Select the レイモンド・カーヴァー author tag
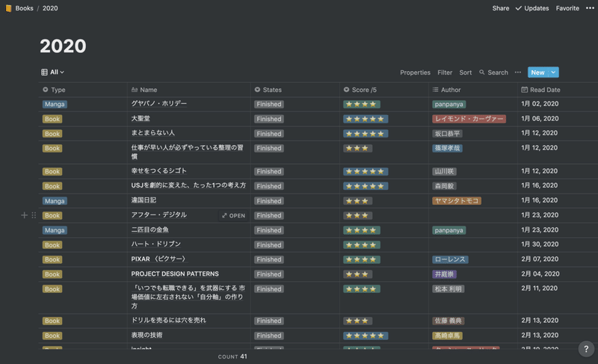This screenshot has width=598, height=364. tap(469, 119)
